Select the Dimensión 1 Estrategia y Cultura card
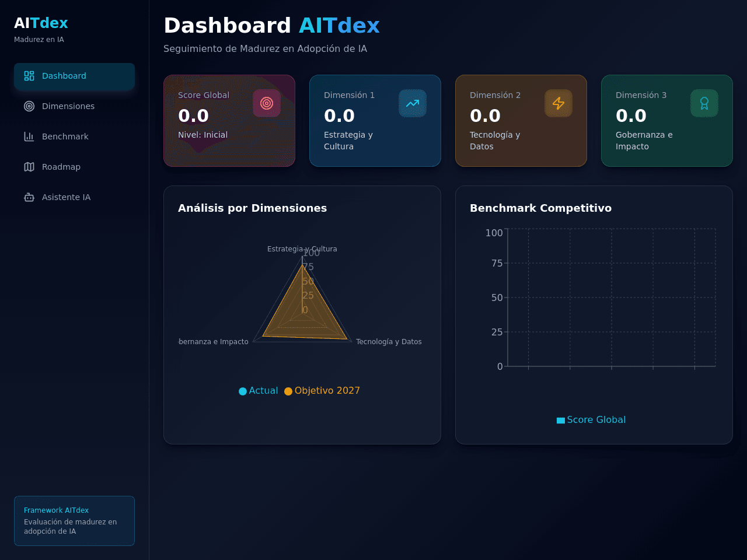747x560 pixels. 375,121
